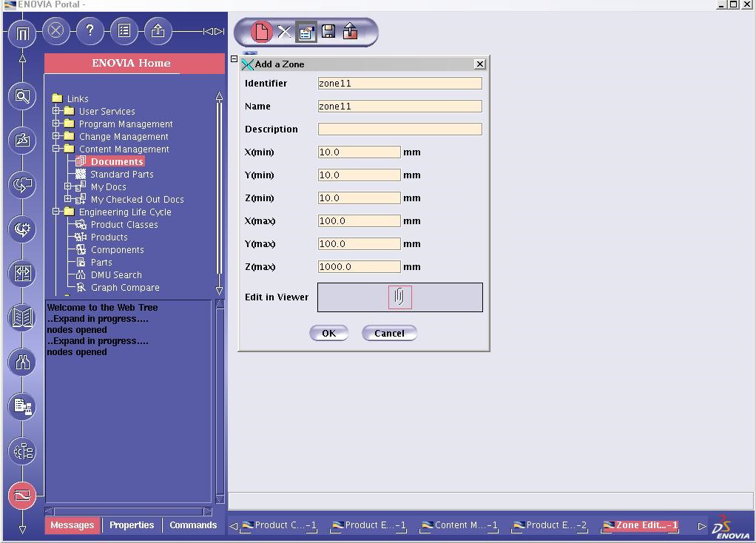Collapse the Content Management folder
This screenshot has height=543, width=756.
coord(56,149)
